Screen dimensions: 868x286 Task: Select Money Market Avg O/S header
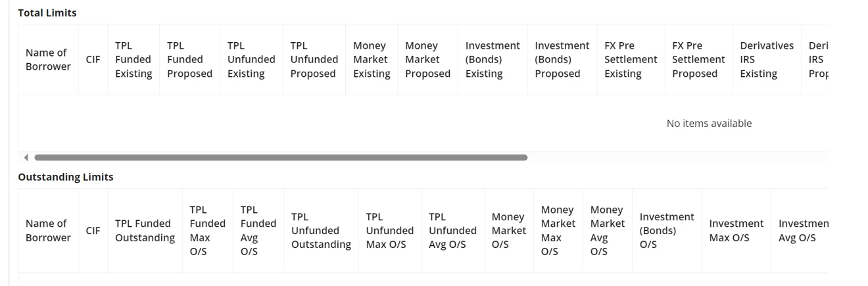607,231
